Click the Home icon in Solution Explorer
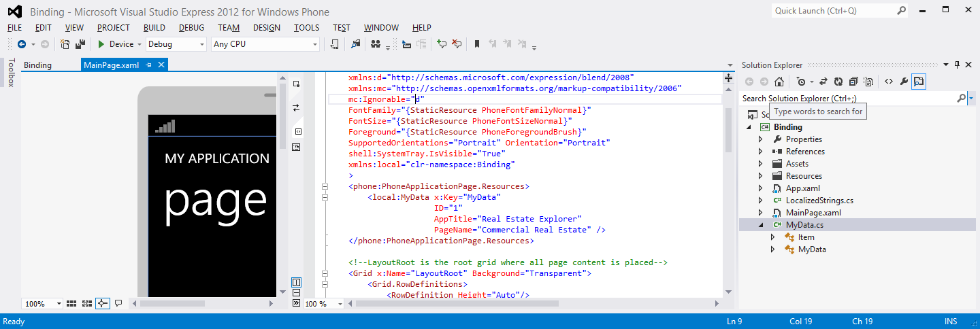The image size is (980, 329). (x=779, y=82)
